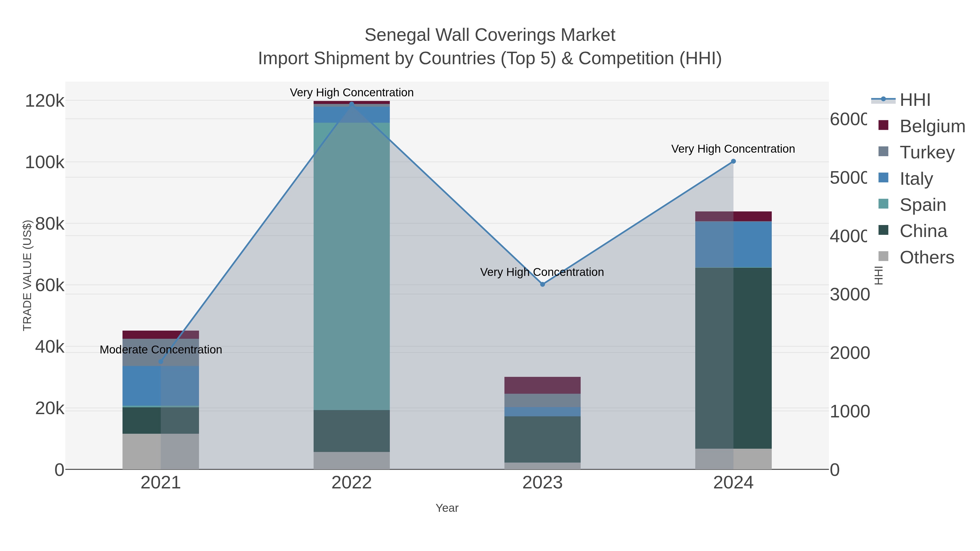The image size is (980, 551).
Task: Click the Belgium maroon legend swatch
Action: click(x=883, y=125)
